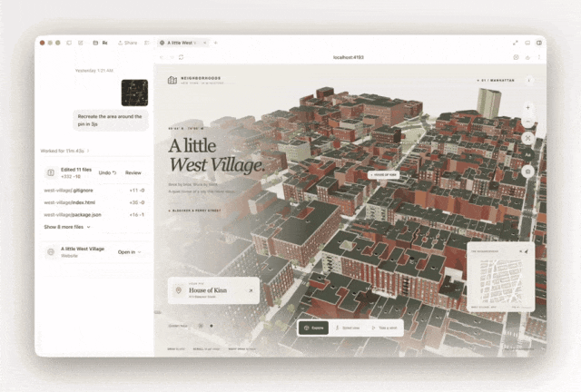
Task: Open the 'Open in' dropdown
Action: coord(129,252)
